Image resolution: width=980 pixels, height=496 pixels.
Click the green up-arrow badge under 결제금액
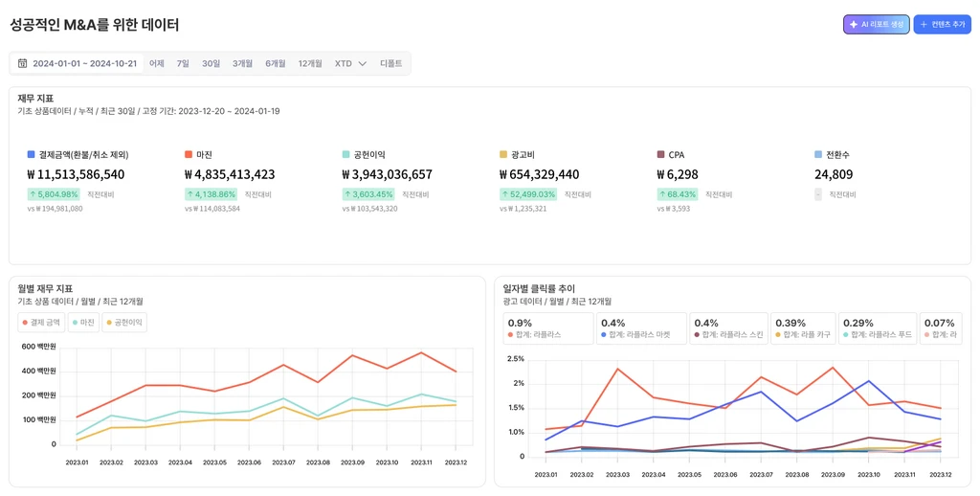54,194
